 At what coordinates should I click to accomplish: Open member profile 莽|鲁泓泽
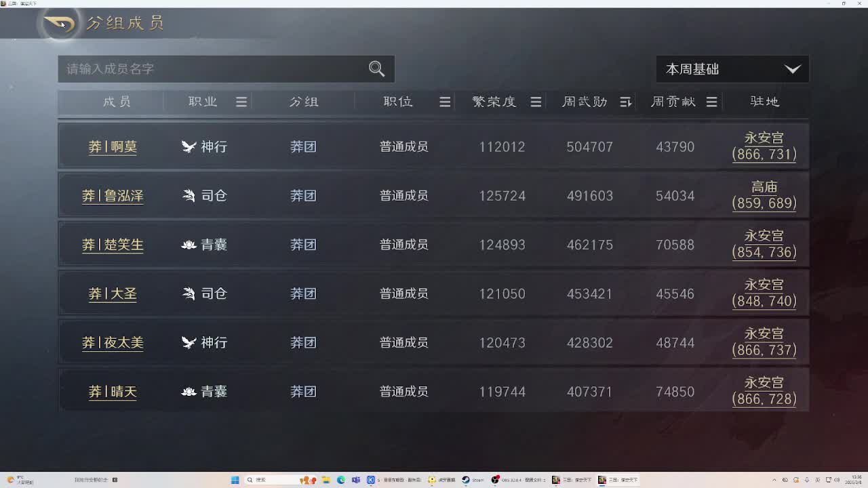[113, 196]
